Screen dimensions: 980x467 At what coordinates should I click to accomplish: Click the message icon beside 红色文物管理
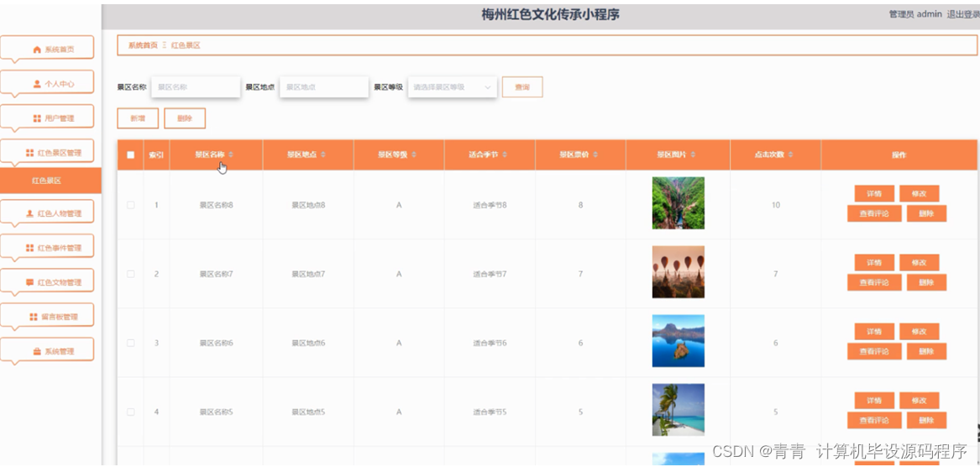point(29,282)
